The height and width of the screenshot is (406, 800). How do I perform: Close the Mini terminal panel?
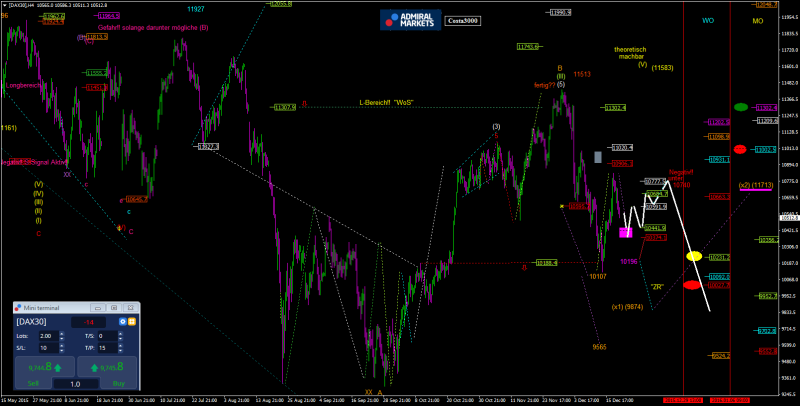pos(130,308)
